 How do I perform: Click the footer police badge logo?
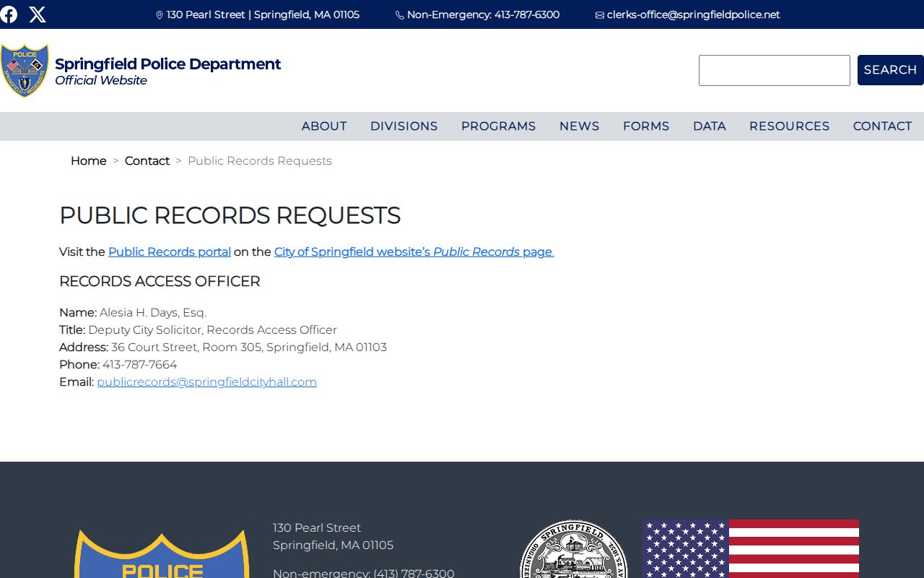[162, 554]
